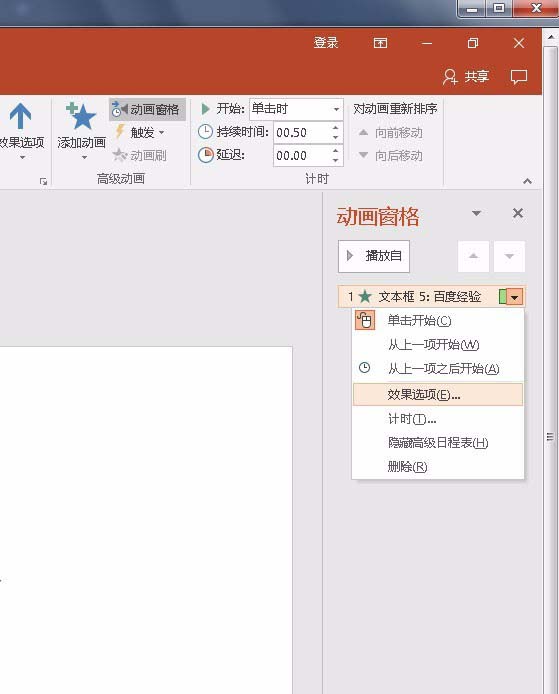Open the Comments speech bubble icon
The width and height of the screenshot is (559, 694).
point(519,77)
